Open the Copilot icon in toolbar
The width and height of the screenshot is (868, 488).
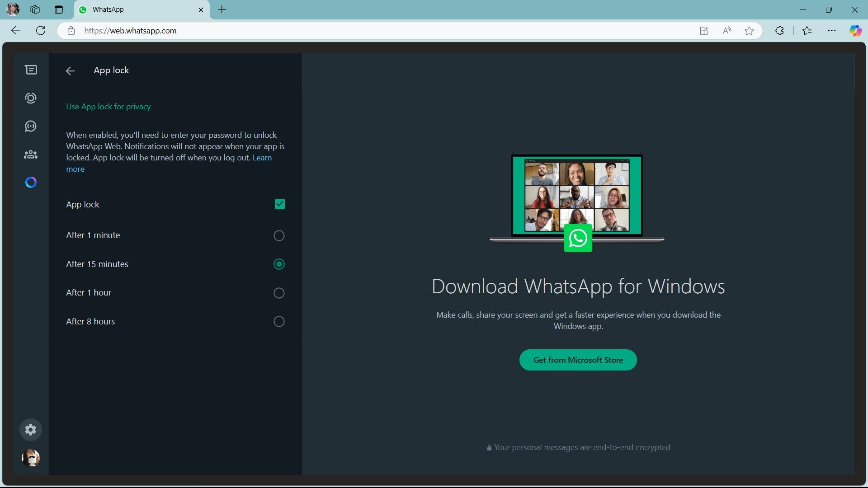click(855, 31)
